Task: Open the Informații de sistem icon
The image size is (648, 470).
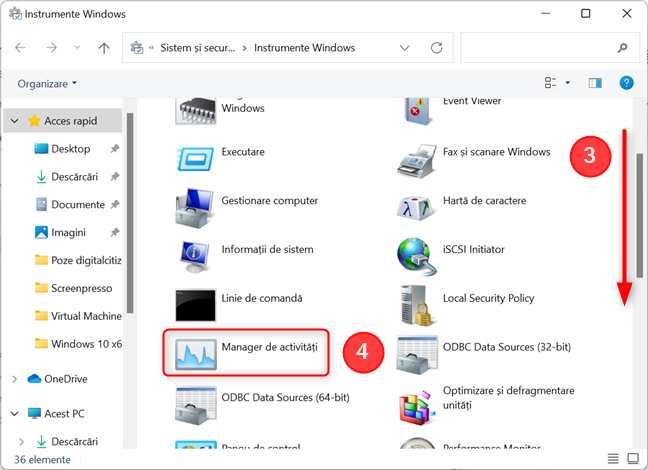Action: [x=195, y=257]
